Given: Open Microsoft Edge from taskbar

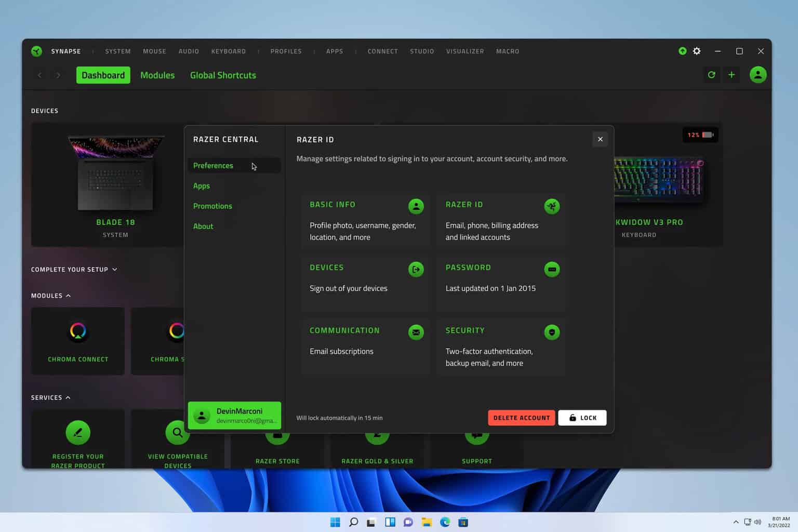Looking at the screenshot, I should (x=445, y=522).
